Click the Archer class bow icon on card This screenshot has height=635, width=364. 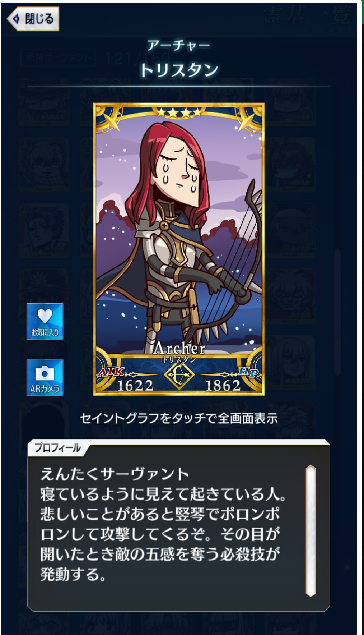coord(179,376)
